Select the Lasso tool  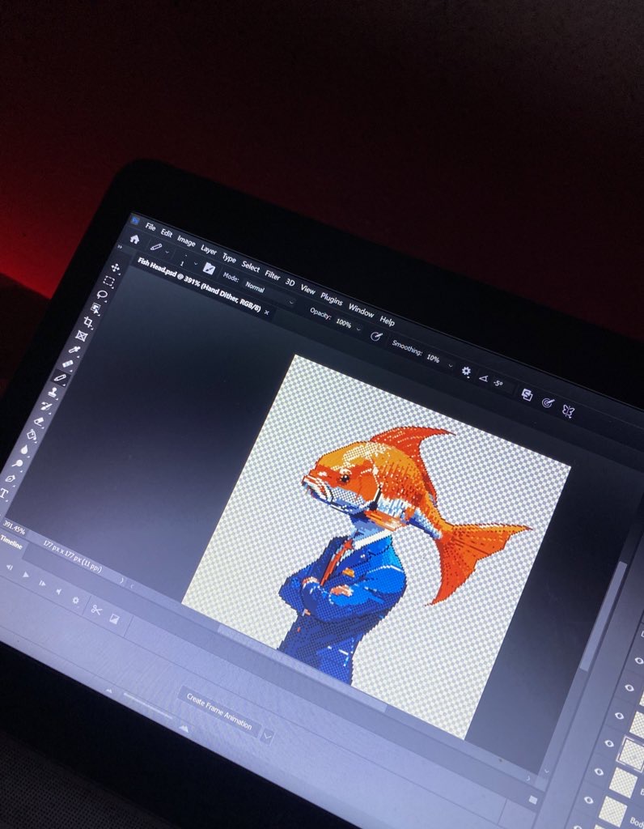click(x=102, y=295)
